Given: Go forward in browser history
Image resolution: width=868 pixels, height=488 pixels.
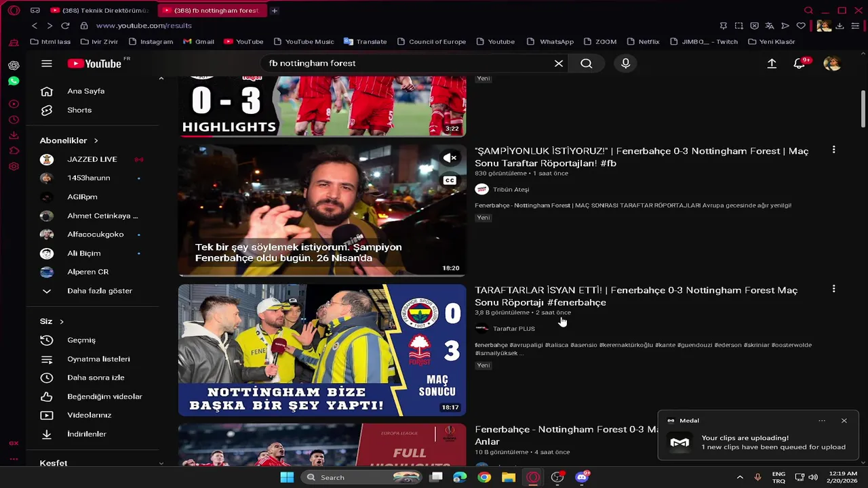Looking at the screenshot, I should tap(50, 25).
